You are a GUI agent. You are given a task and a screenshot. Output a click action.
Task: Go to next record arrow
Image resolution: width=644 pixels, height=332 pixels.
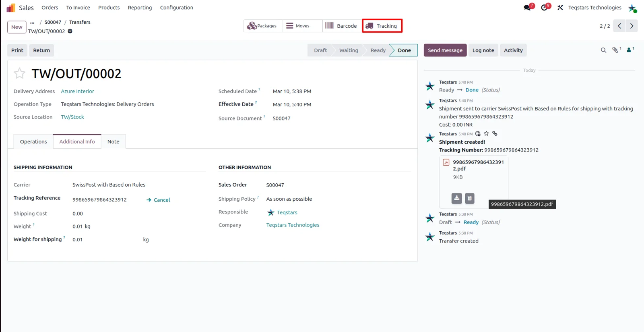point(632,26)
